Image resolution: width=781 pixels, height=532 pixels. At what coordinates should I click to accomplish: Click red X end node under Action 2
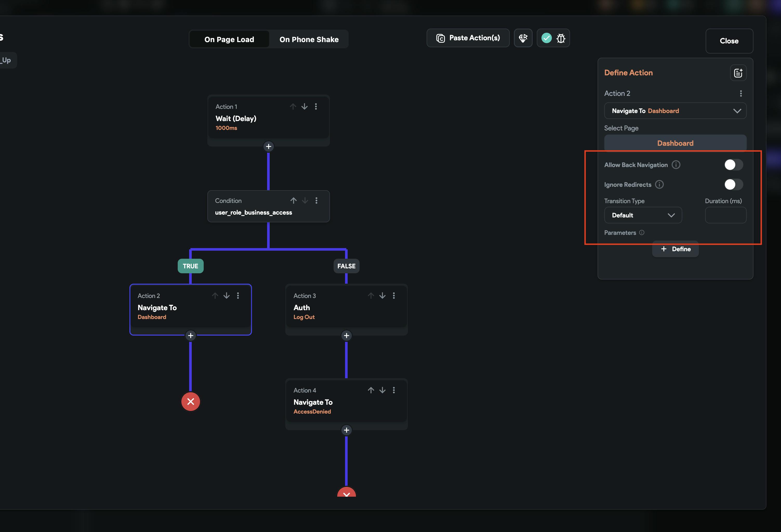[190, 401]
